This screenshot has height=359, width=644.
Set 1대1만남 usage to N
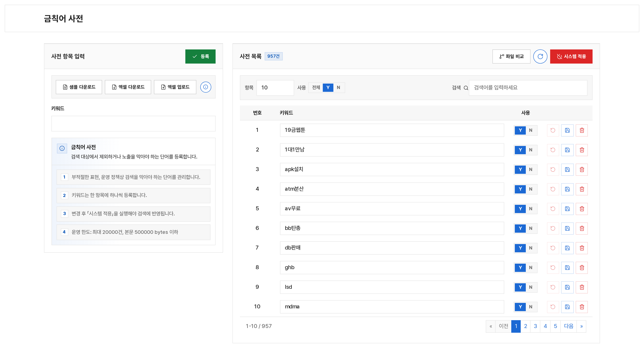[531, 150]
